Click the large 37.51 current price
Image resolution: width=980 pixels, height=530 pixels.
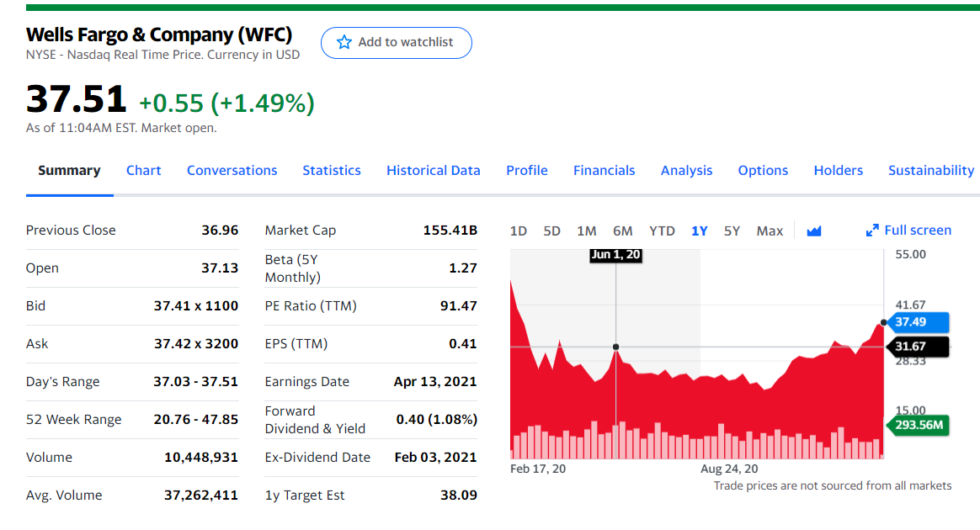[77, 99]
